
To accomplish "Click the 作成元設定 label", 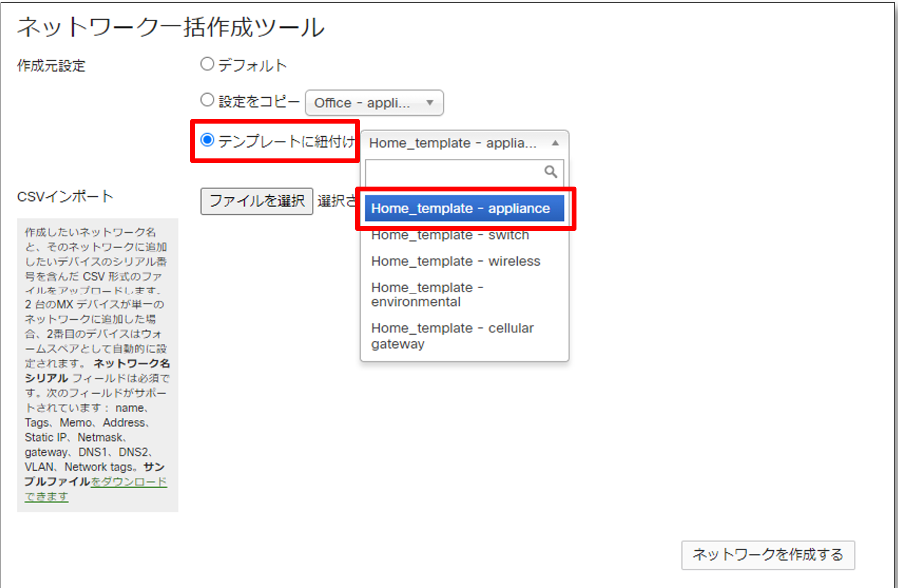I will 51,66.
